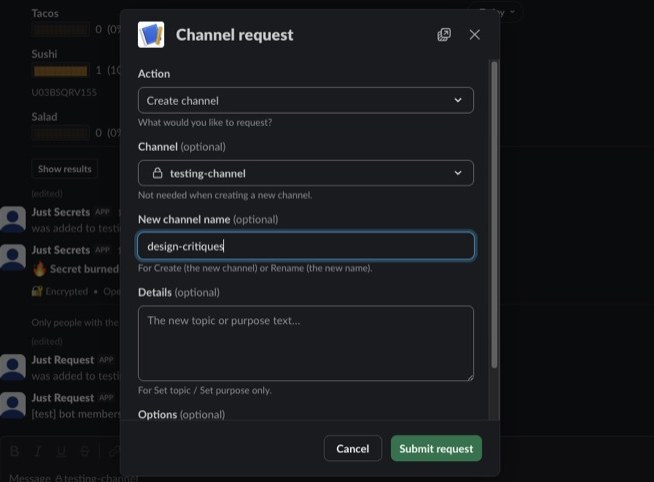Click the New channel name input field
Viewport: 654px width, 482px height.
click(x=306, y=246)
